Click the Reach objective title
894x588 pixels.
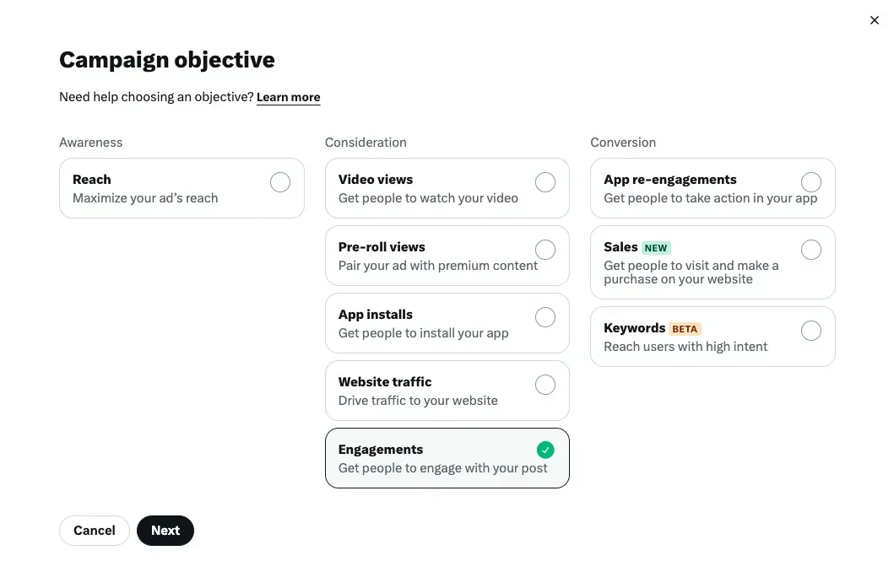pyautogui.click(x=92, y=180)
